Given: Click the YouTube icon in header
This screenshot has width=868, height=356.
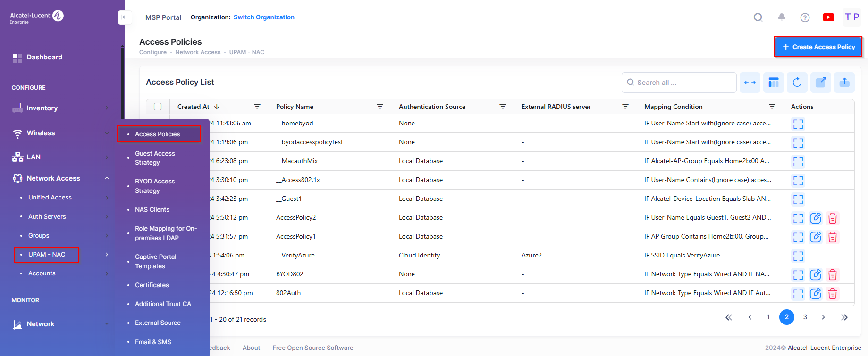Looking at the screenshot, I should point(828,17).
